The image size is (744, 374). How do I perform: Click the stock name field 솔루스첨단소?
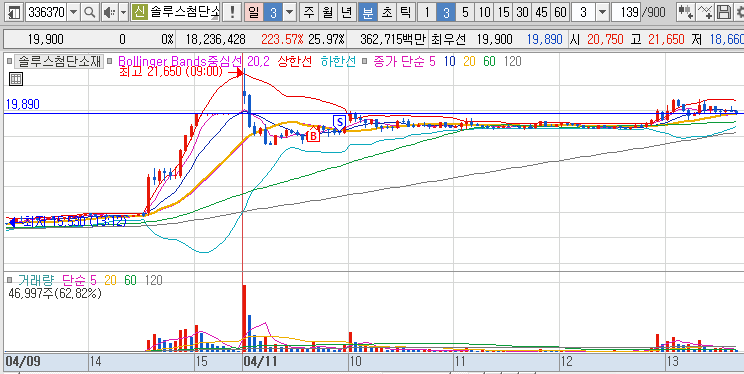tap(184, 12)
